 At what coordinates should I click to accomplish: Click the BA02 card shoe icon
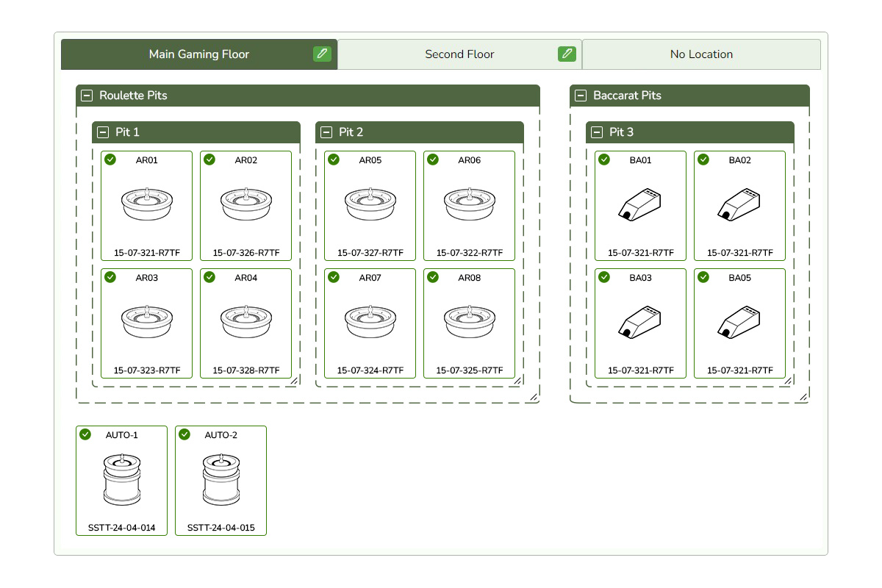(x=739, y=204)
